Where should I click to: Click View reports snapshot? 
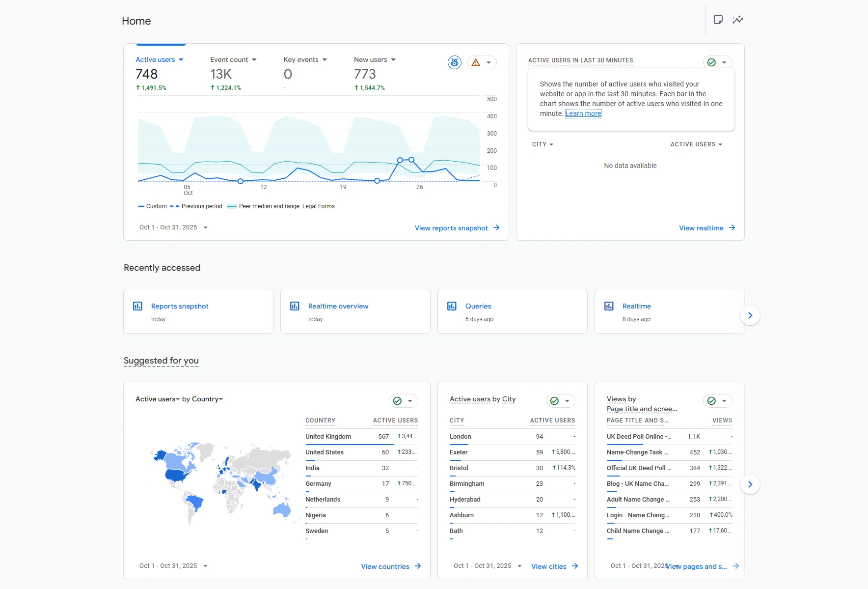[451, 227]
